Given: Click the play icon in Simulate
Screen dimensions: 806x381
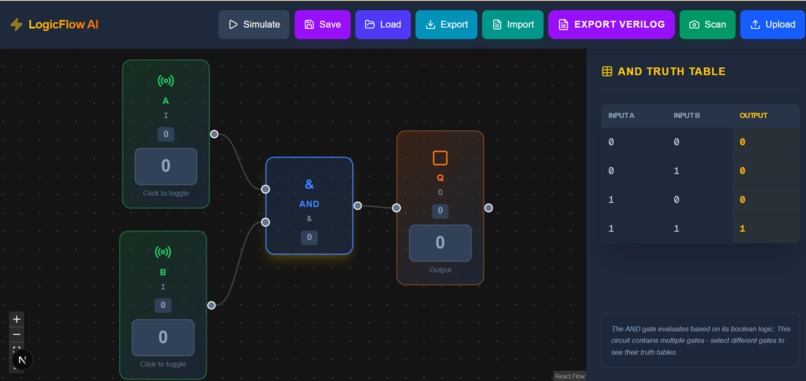Looking at the screenshot, I should point(233,25).
